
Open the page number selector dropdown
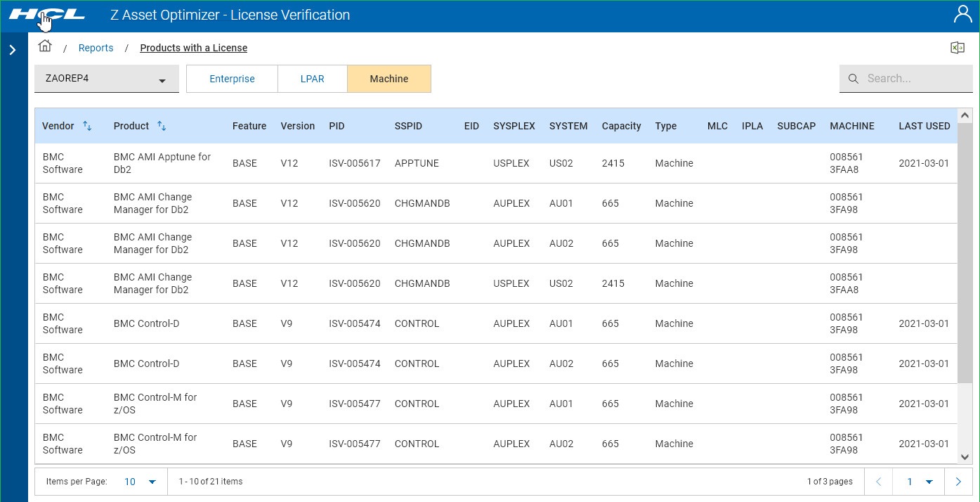tap(920, 482)
